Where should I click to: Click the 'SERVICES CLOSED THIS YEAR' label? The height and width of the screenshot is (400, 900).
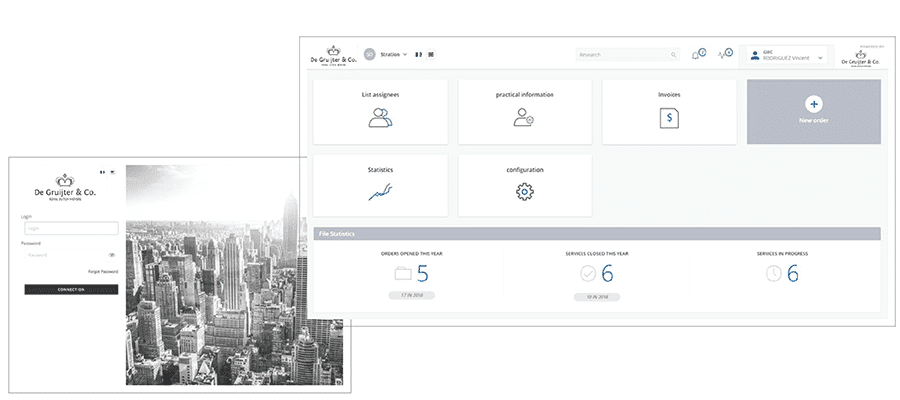(596, 254)
